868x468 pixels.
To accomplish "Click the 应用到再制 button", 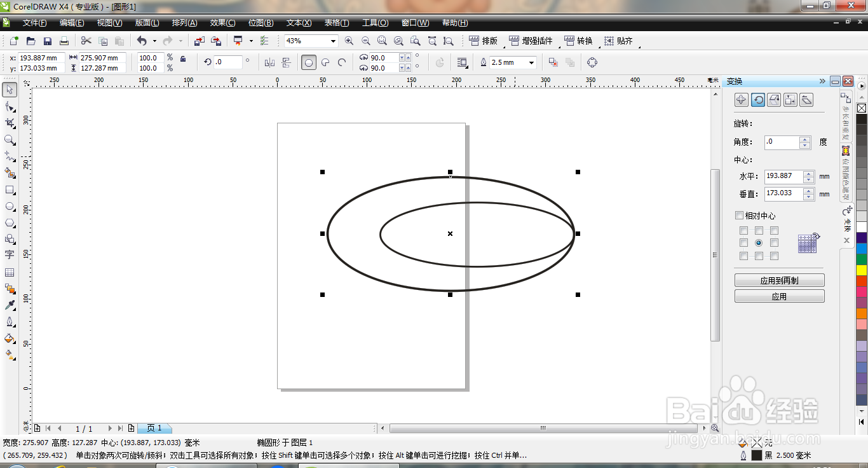I will point(779,280).
